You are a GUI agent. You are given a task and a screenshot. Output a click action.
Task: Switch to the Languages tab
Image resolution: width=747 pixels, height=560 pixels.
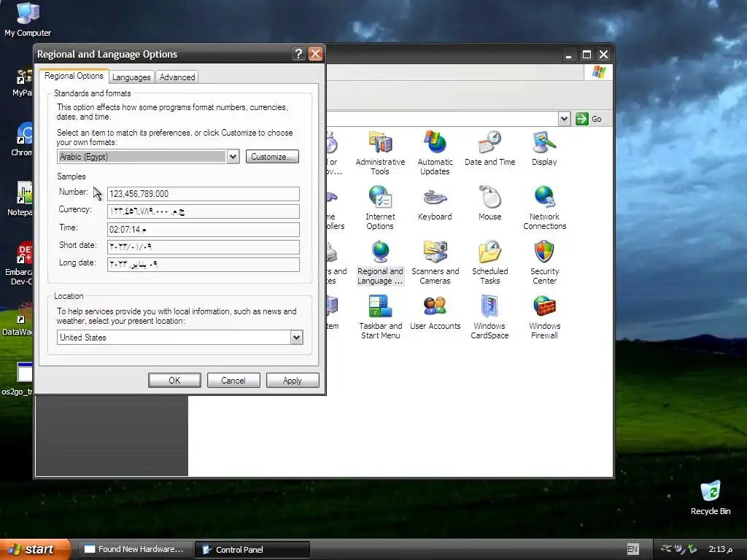coord(131,77)
